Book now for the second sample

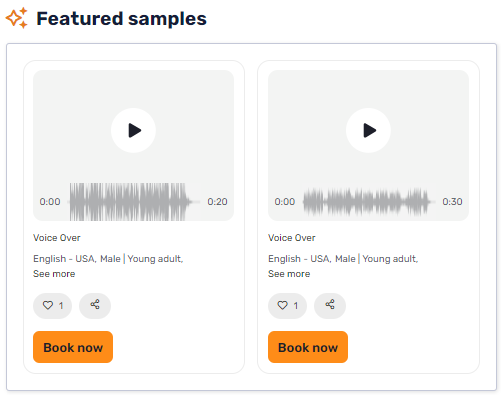[x=308, y=347]
